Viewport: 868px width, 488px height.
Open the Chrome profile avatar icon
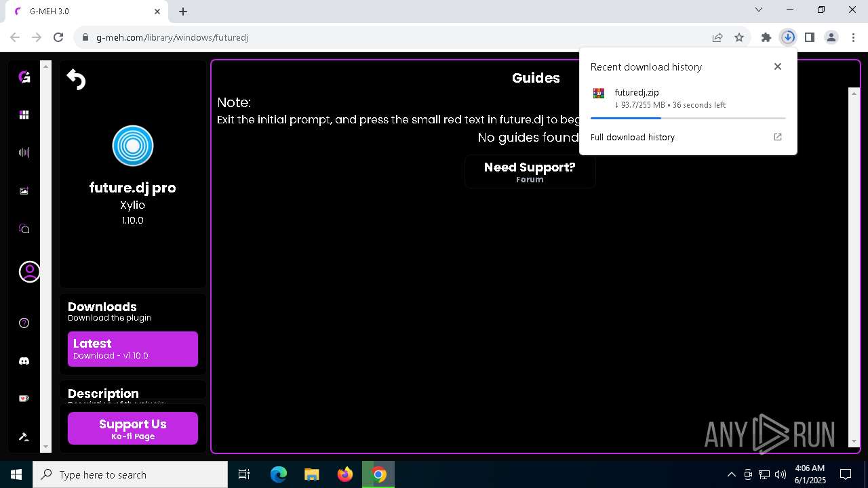[x=831, y=37]
